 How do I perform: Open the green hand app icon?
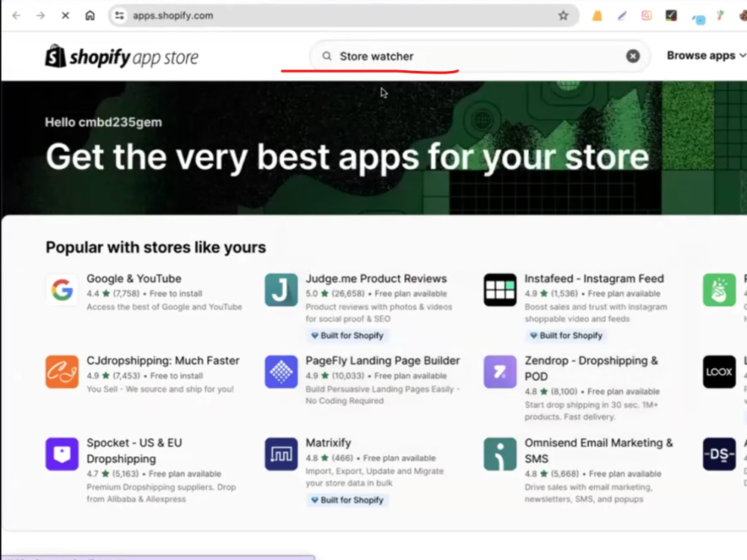[719, 290]
